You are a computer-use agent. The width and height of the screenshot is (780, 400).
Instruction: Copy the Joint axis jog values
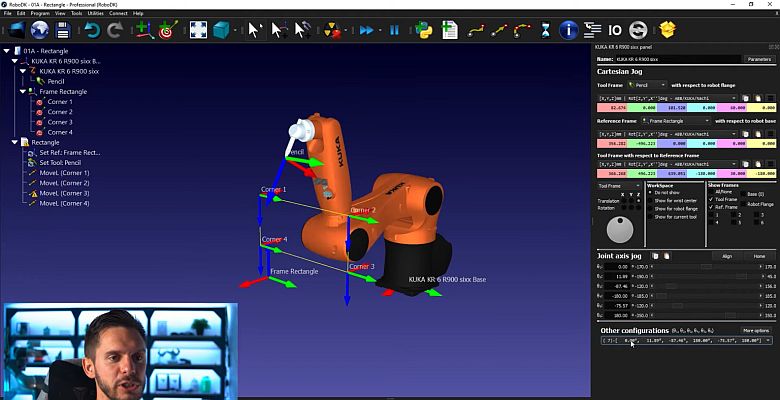tap(655, 256)
